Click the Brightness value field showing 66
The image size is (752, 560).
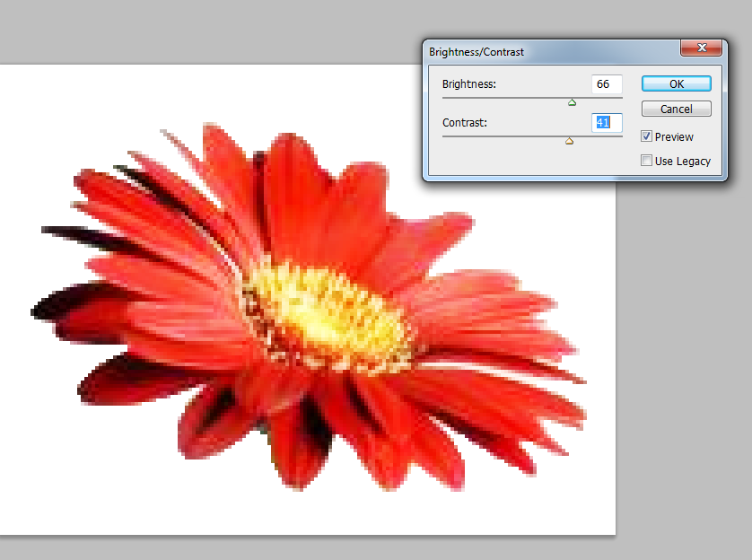pos(607,83)
